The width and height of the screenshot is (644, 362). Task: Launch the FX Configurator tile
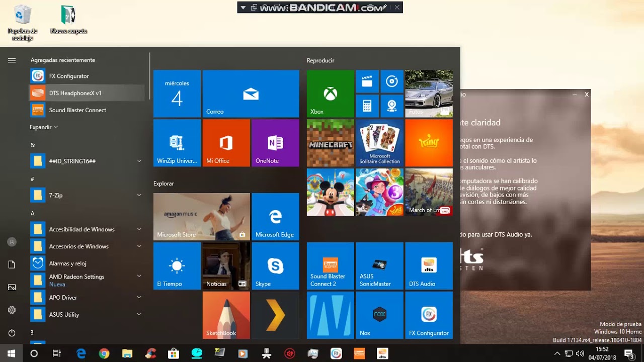429,315
